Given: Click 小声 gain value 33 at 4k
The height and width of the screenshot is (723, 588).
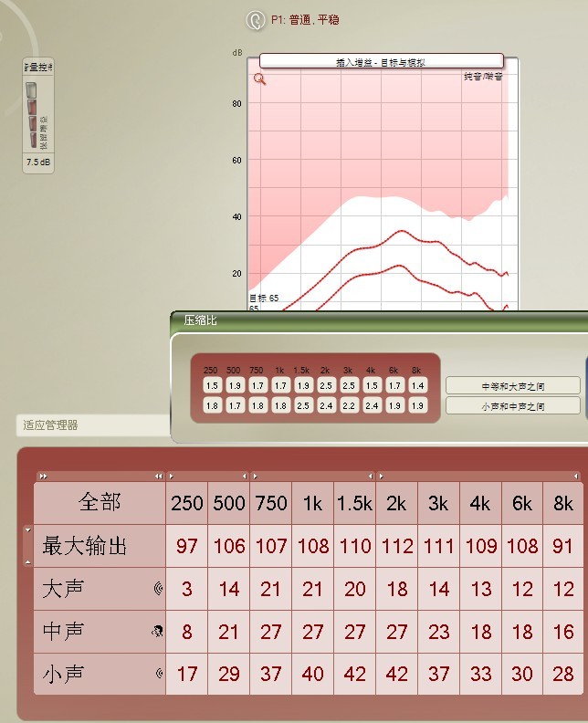Looking at the screenshot, I should coord(480,674).
